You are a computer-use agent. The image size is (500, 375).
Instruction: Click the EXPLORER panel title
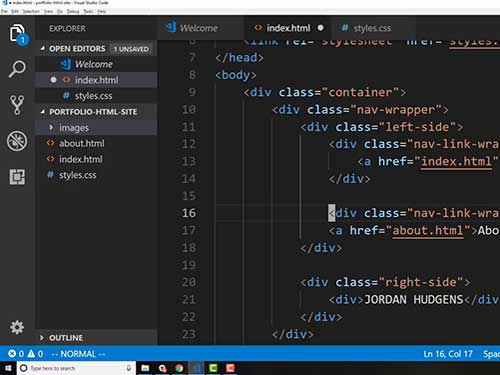(x=67, y=28)
